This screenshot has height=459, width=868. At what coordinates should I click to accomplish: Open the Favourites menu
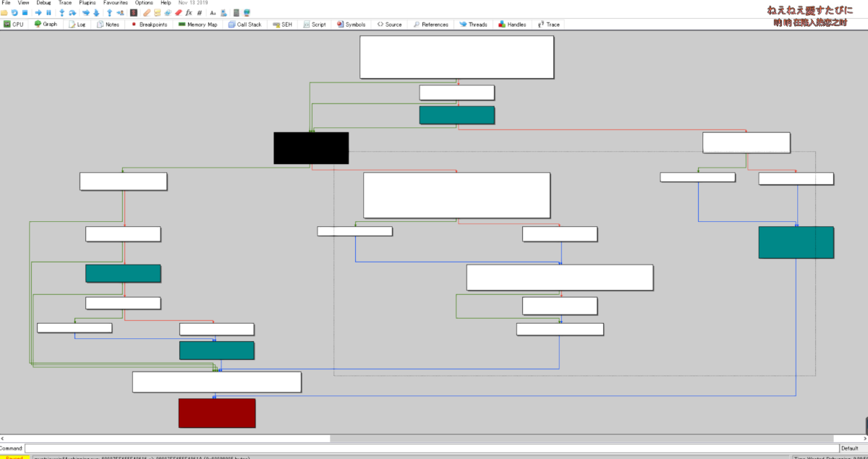coord(116,3)
